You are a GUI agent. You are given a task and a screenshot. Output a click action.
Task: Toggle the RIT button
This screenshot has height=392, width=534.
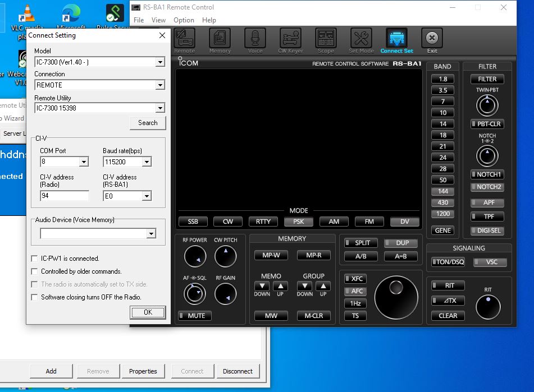448,285
